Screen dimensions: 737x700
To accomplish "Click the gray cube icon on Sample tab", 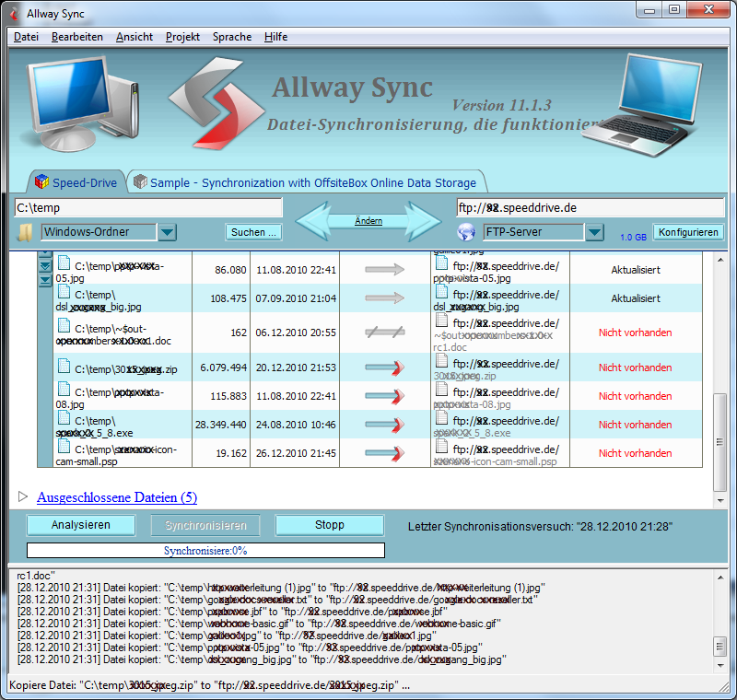I will [x=140, y=182].
